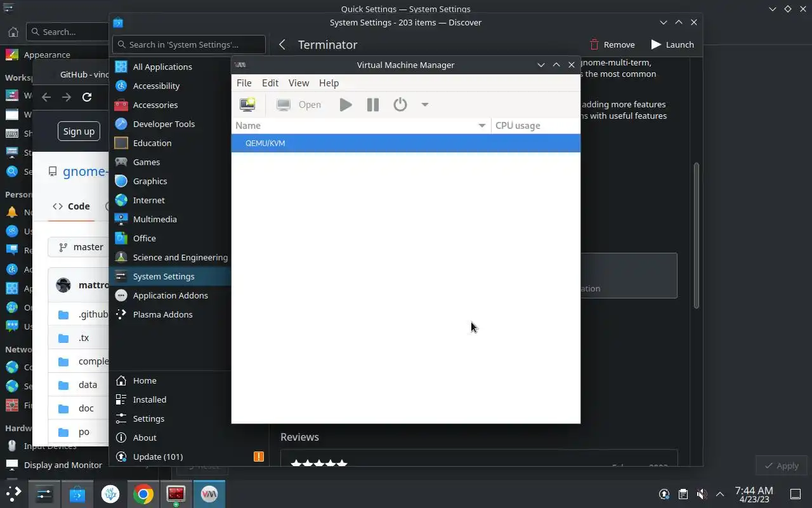Create a new virtual machine icon
812x508 pixels.
[x=247, y=105]
